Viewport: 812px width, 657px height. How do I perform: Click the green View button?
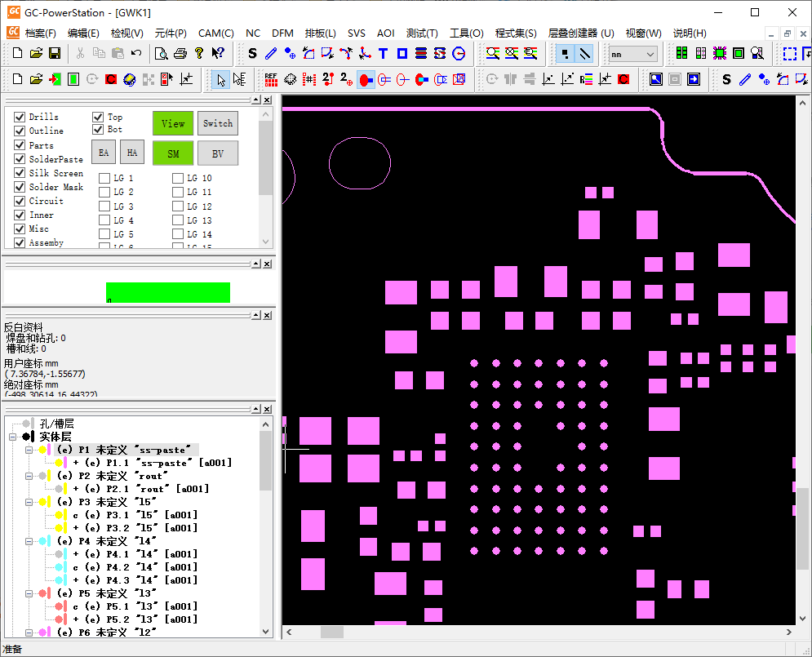coord(173,123)
